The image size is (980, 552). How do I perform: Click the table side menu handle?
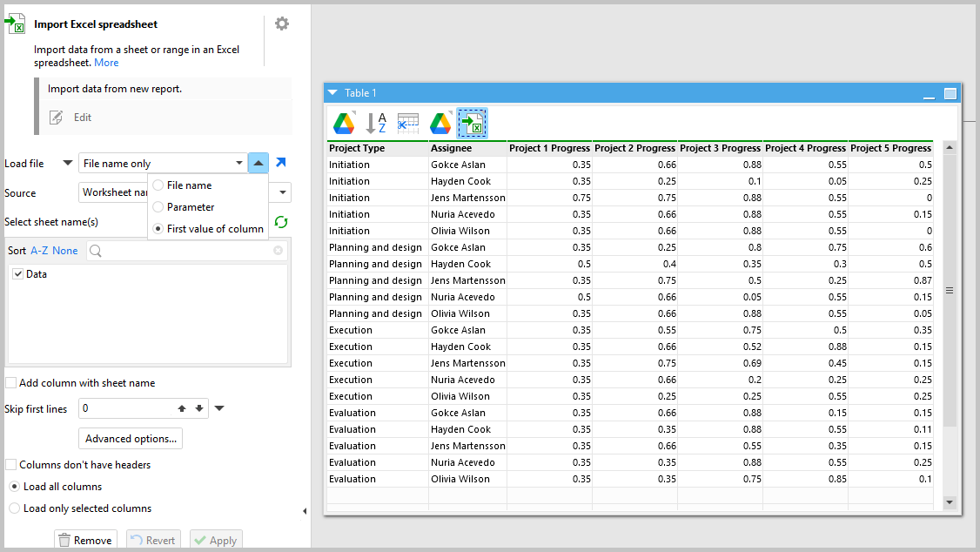click(x=950, y=291)
